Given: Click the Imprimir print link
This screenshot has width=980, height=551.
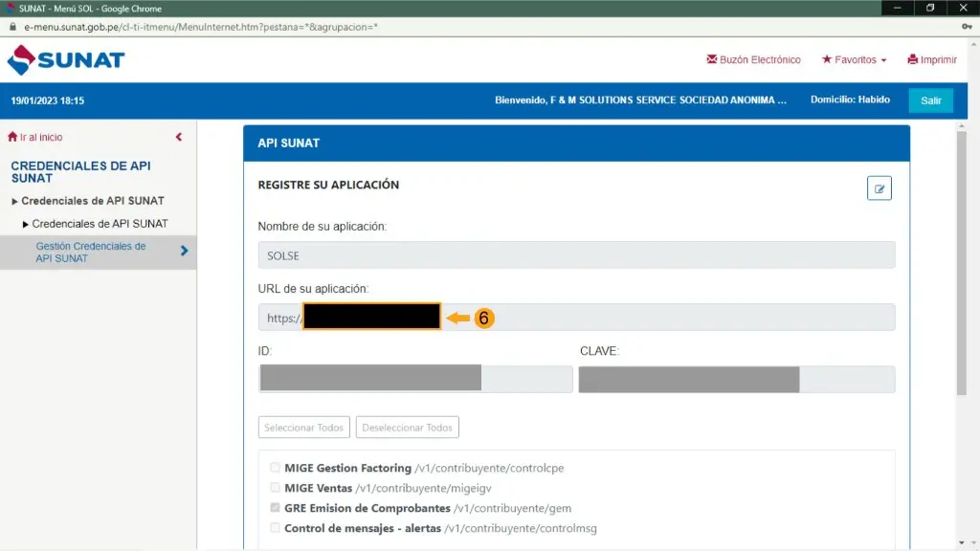Looking at the screenshot, I should pyautogui.click(x=932, y=59).
